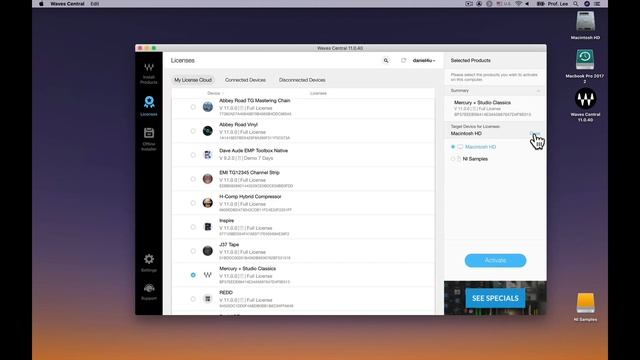640x360 pixels.
Task: Select the REDD license radio
Action: [193, 299]
